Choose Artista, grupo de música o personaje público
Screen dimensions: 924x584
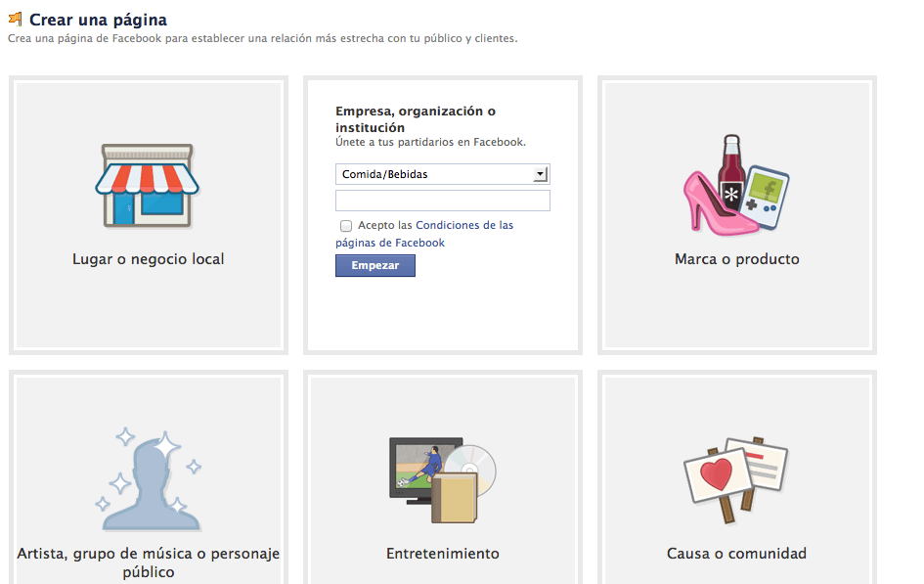tap(149, 562)
